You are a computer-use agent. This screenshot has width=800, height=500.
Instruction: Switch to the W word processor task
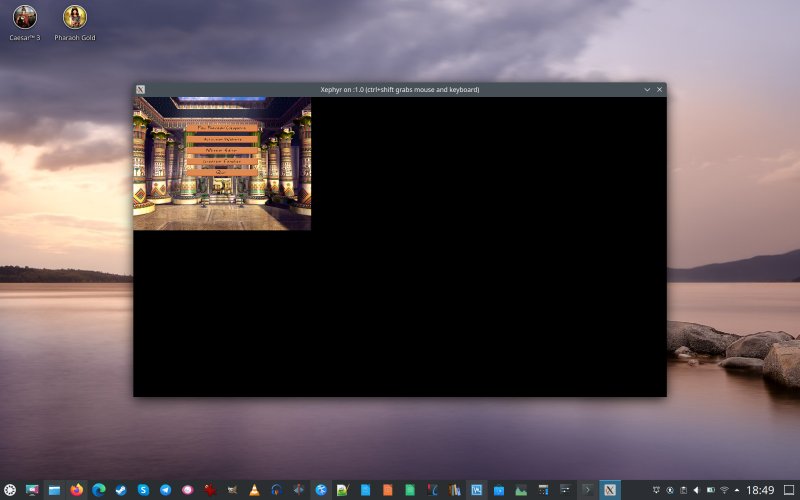point(477,490)
